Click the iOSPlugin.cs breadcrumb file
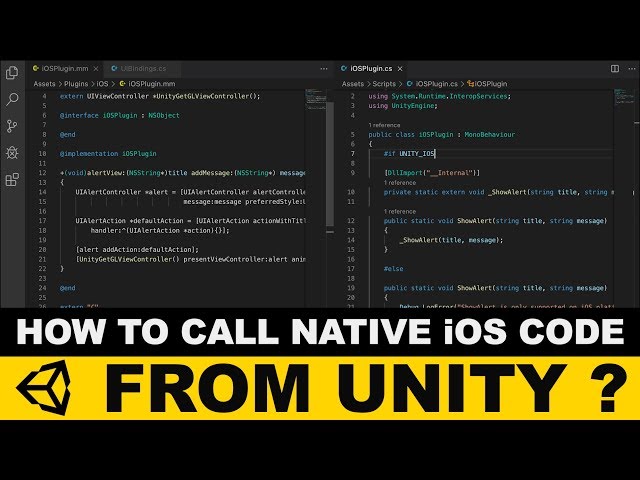640x480 pixels. pos(432,84)
